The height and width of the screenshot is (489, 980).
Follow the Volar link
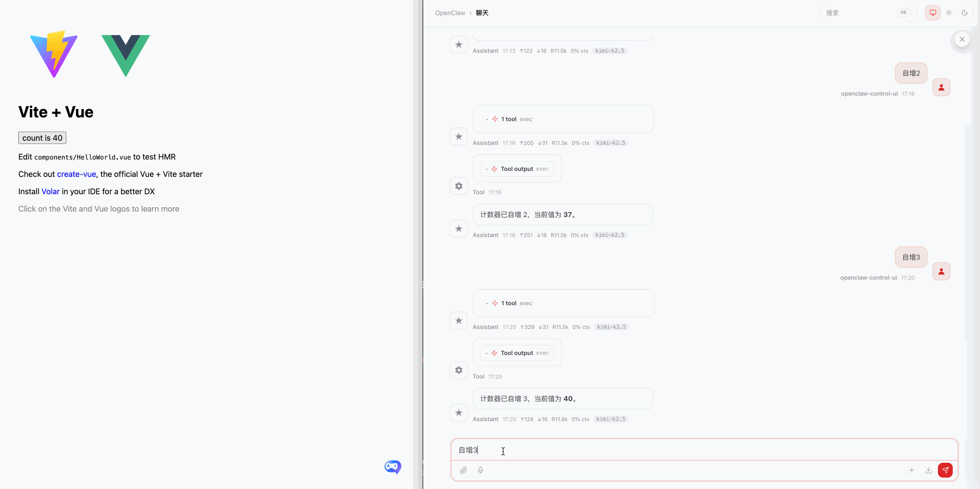[50, 191]
